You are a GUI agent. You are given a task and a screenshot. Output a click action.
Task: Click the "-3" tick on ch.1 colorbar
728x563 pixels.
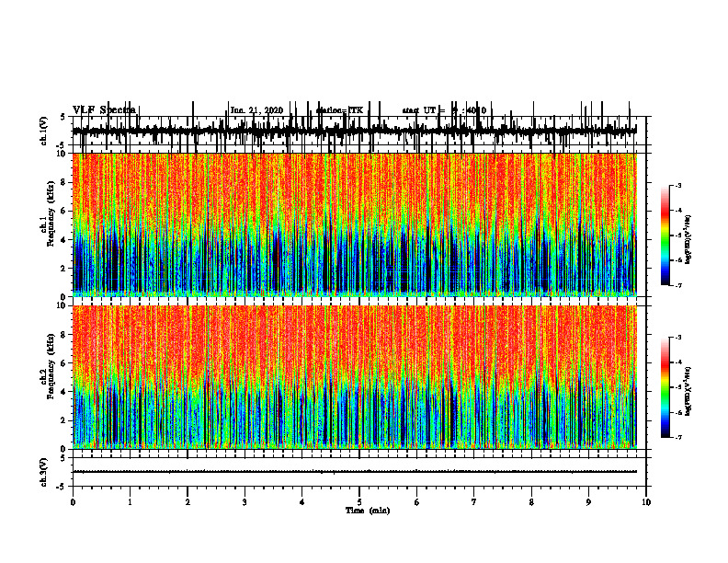coord(678,185)
